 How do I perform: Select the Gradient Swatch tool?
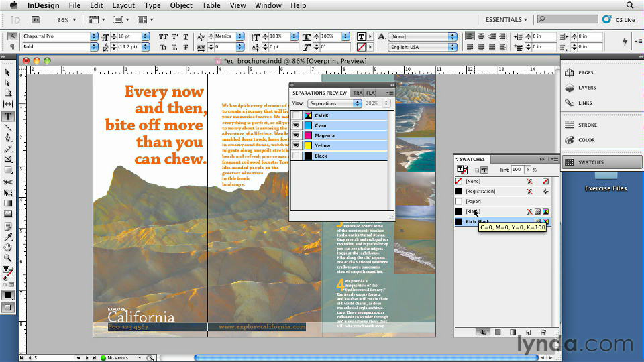tap(8, 203)
